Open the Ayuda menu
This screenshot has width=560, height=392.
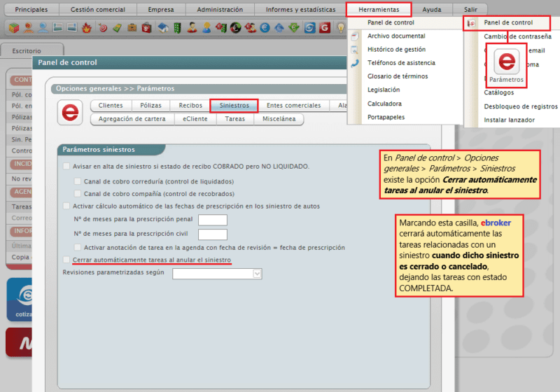432,10
